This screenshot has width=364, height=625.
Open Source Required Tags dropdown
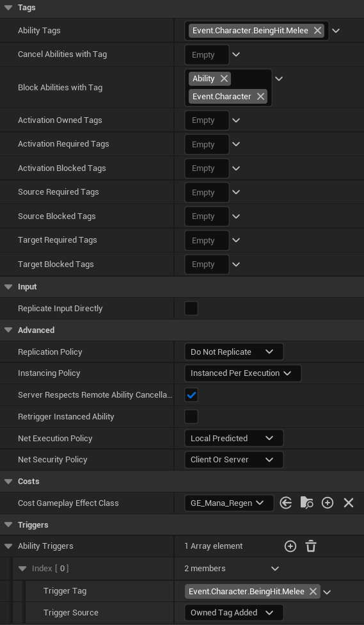tap(236, 192)
